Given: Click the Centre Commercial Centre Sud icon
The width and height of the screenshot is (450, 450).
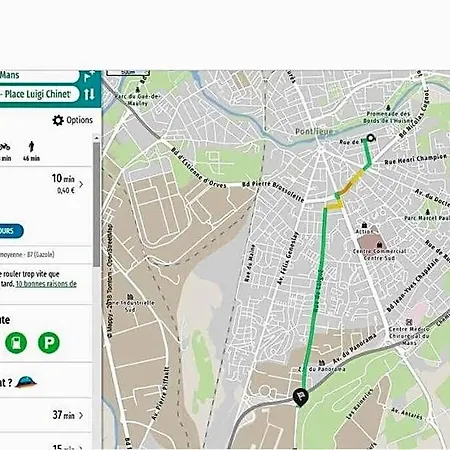Looking at the screenshot, I should tap(379, 245).
